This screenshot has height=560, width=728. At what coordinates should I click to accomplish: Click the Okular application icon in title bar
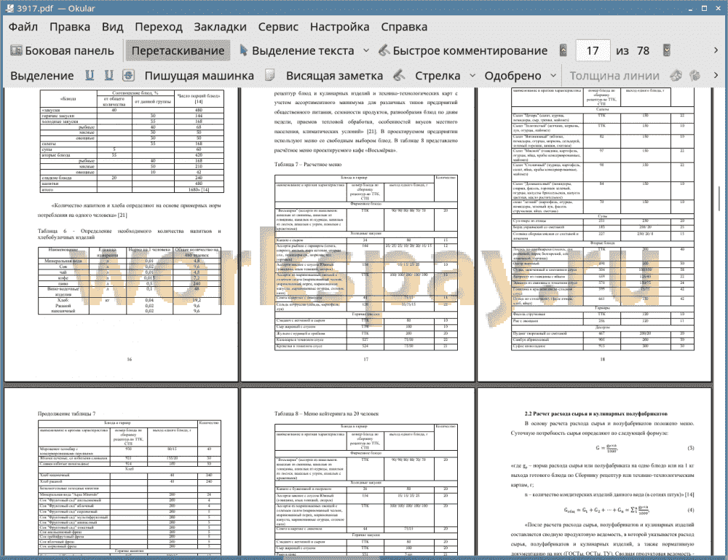click(9, 8)
